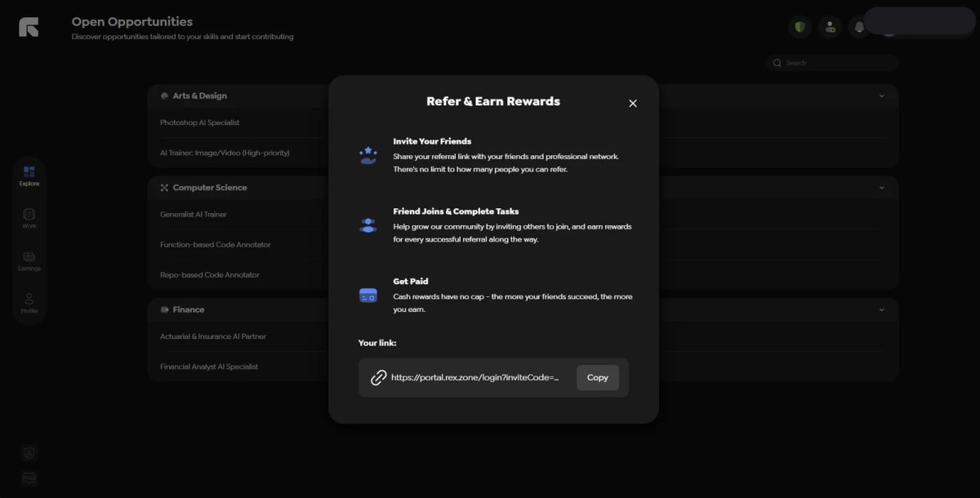Click the Open Opportunities page title
Screen dimensions: 980x498
(132, 21)
